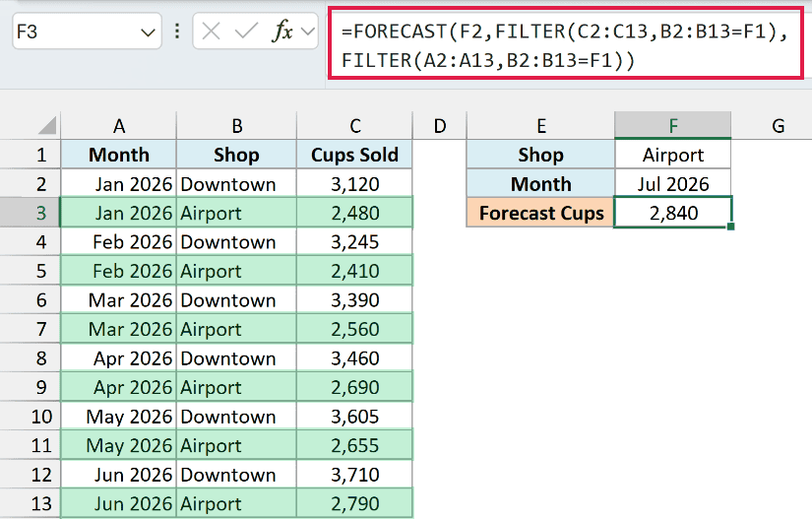Screen dimensions: 812x519
Task: Select column E header
Action: pos(540,126)
